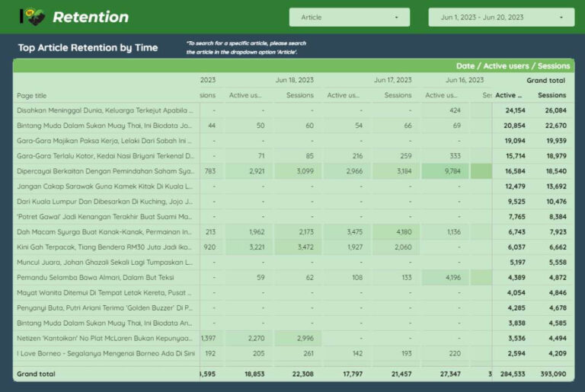Click the arrow on the Article dropdown

point(396,18)
